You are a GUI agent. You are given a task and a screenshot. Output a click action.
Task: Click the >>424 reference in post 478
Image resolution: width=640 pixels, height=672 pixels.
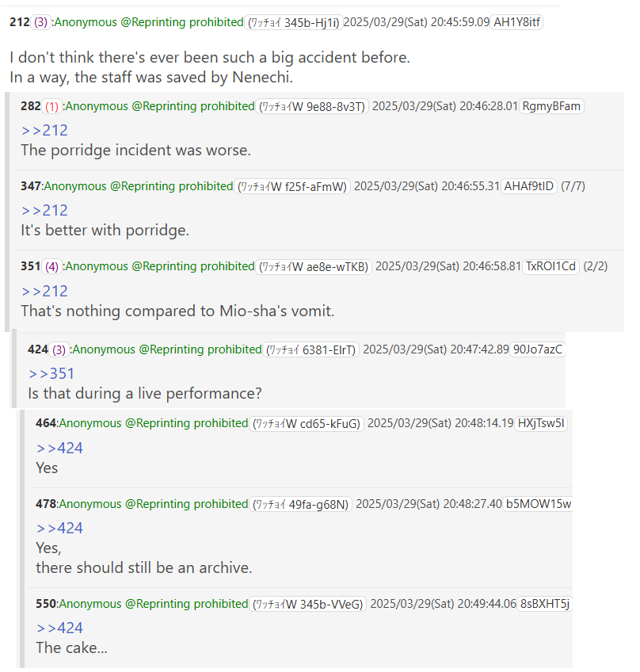click(x=59, y=529)
